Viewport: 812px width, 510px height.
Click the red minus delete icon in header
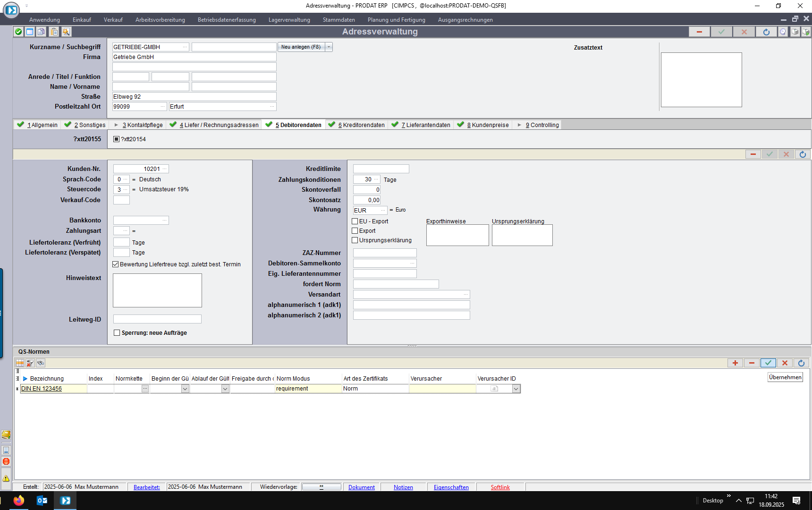tap(699, 32)
